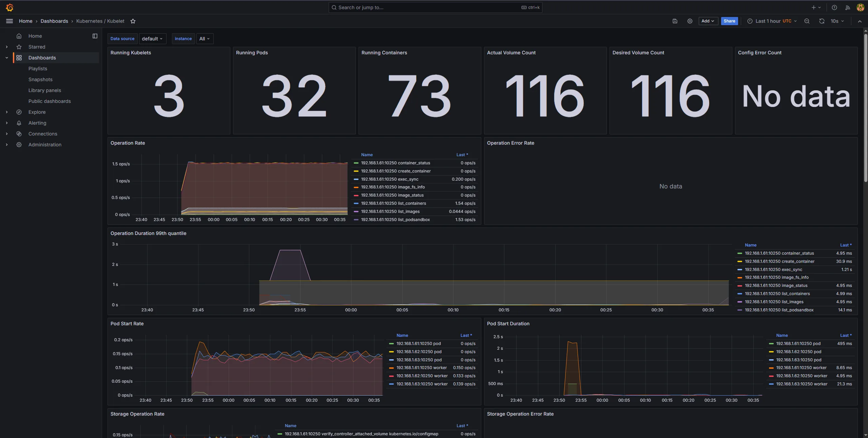Sort Operation Duration legend by Name column
Image resolution: width=868 pixels, height=438 pixels.
(751, 245)
